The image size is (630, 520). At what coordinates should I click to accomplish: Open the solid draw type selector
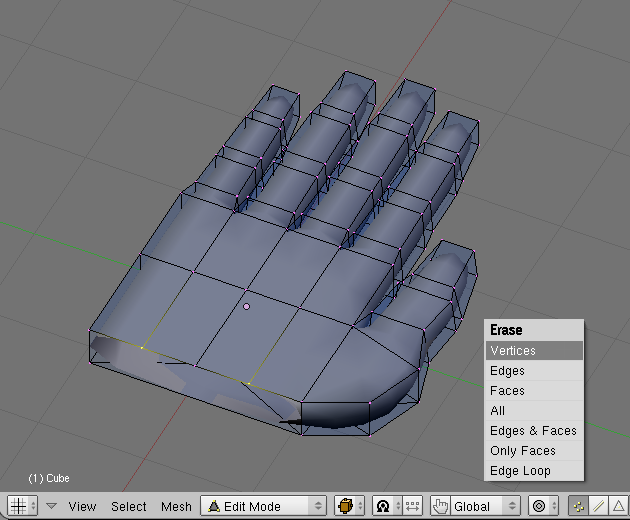tap(349, 506)
